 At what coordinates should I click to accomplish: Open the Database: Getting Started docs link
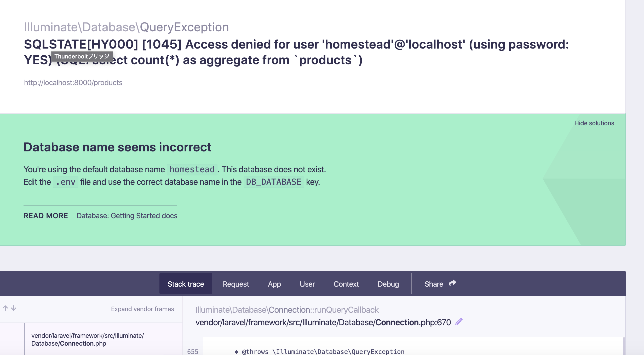(127, 216)
